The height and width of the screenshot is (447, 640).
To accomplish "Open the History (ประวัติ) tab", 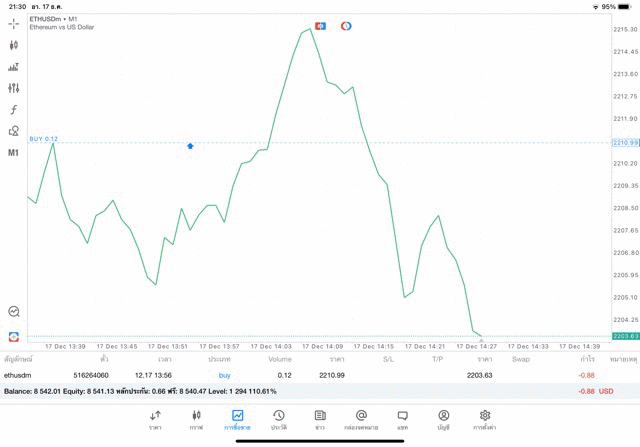I will coord(279,419).
